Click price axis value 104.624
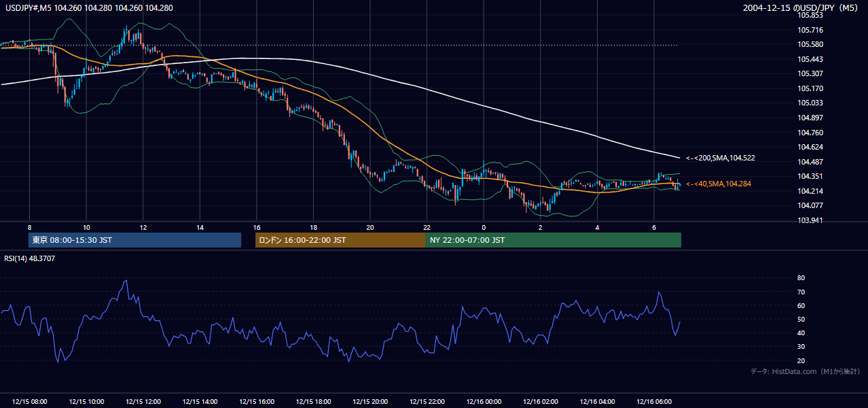The height and width of the screenshot is (408, 868). (811, 147)
